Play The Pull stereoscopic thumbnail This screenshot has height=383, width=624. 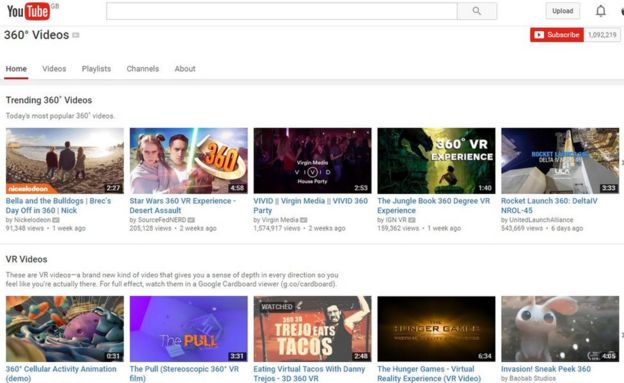tap(189, 329)
